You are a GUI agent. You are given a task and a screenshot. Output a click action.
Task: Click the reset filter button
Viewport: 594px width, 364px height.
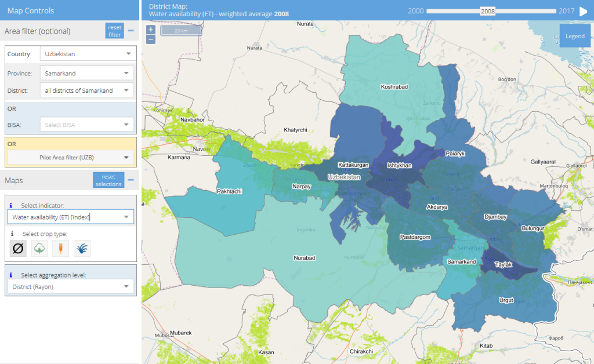click(114, 31)
